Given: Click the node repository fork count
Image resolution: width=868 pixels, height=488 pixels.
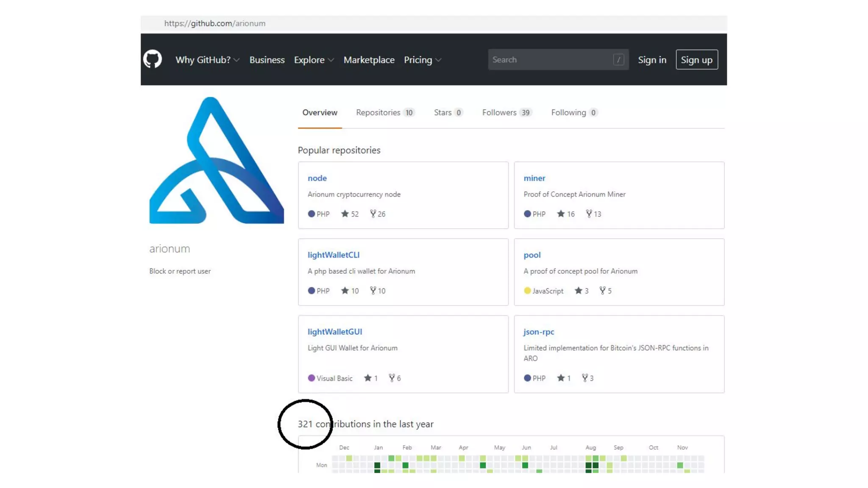Looking at the screenshot, I should [x=381, y=214].
